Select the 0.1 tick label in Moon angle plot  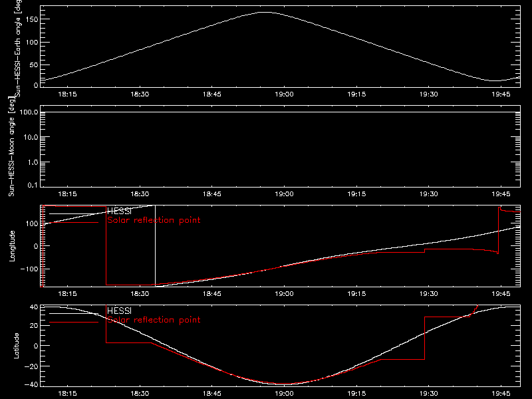(33, 186)
